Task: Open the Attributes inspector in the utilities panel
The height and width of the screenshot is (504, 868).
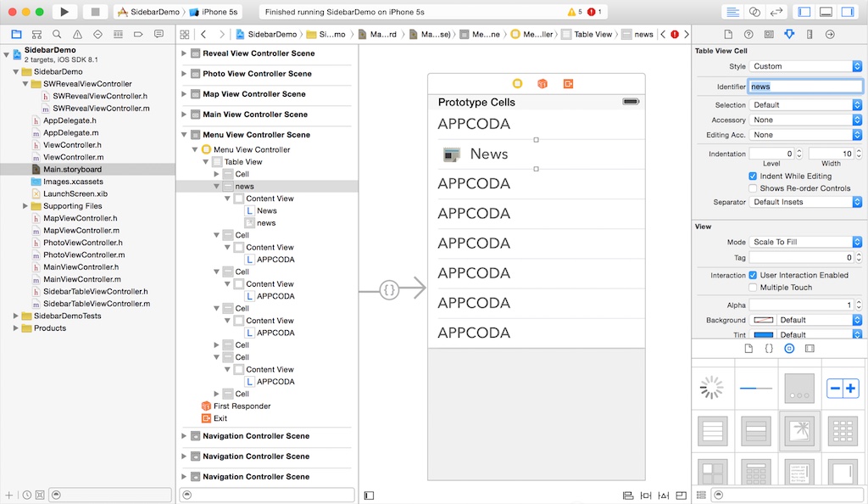Action: click(790, 34)
